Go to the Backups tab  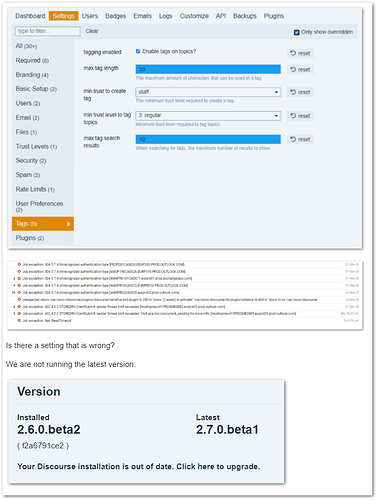pos(245,16)
